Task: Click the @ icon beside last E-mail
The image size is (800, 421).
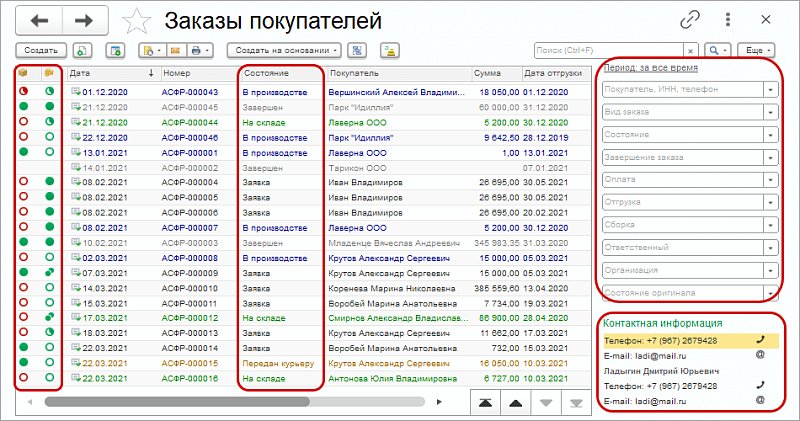Action: click(x=760, y=400)
